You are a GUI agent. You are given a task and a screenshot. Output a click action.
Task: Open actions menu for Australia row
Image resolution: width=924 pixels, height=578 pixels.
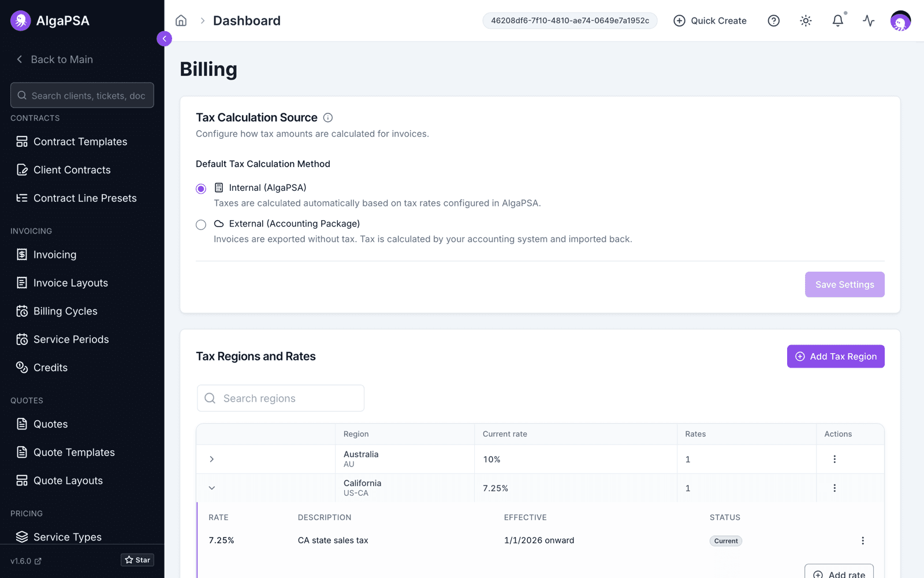pos(834,459)
